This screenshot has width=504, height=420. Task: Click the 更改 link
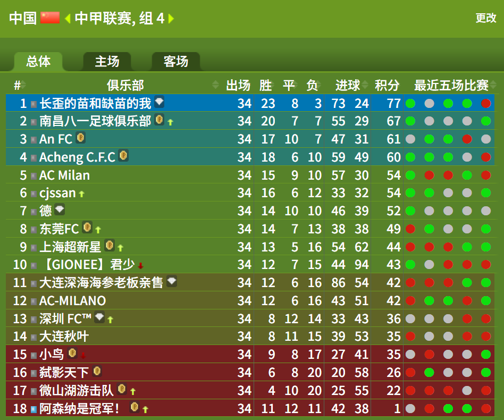pos(486,18)
